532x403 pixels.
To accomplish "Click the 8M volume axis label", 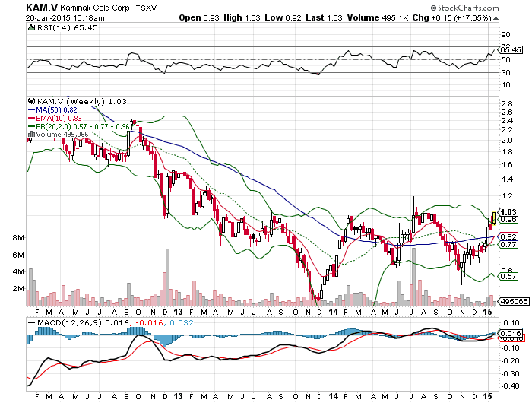I will (18, 238).
